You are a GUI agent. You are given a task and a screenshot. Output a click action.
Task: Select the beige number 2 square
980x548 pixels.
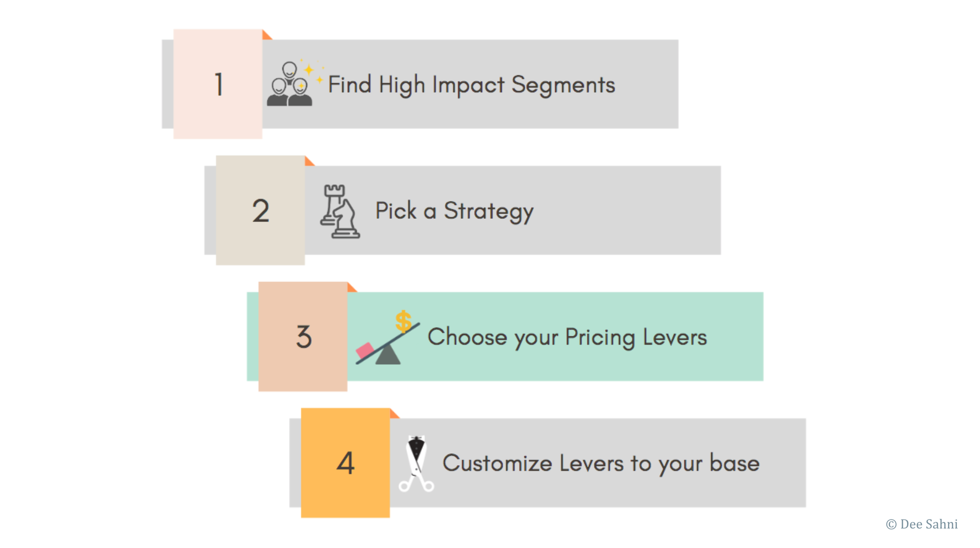[260, 210]
